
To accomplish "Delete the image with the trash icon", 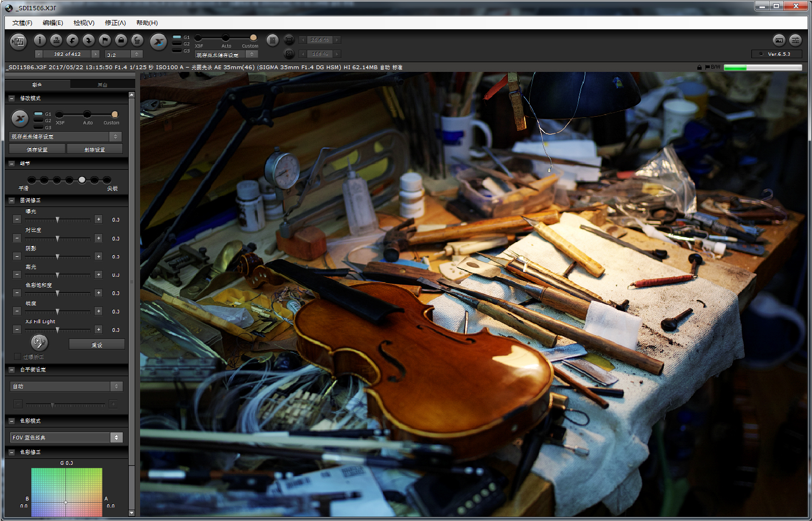I will pyautogui.click(x=137, y=40).
